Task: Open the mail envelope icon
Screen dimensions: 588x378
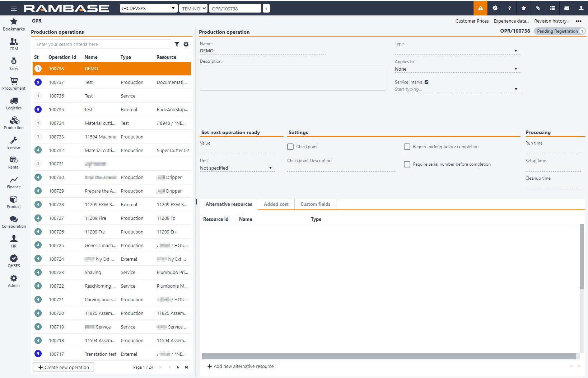Action: pyautogui.click(x=566, y=8)
